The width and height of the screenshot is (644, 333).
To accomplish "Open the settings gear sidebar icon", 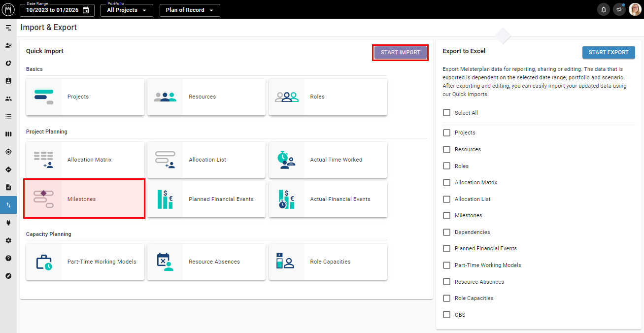I will point(8,240).
